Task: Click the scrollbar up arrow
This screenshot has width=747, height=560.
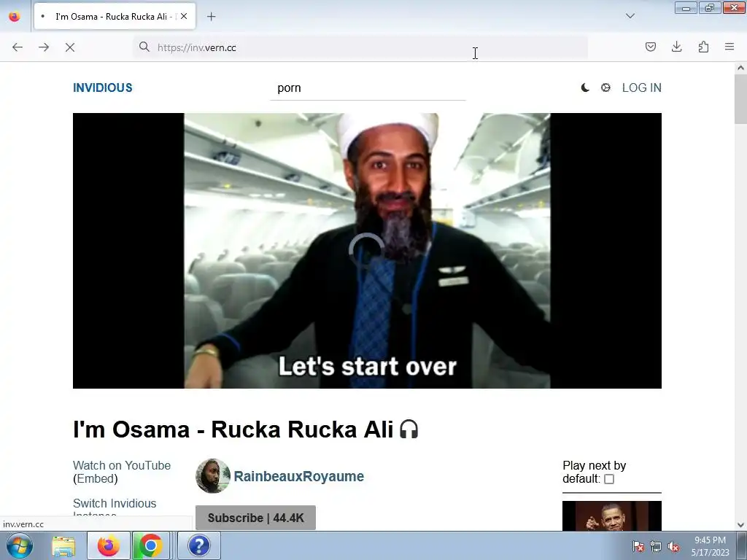Action: [740, 68]
